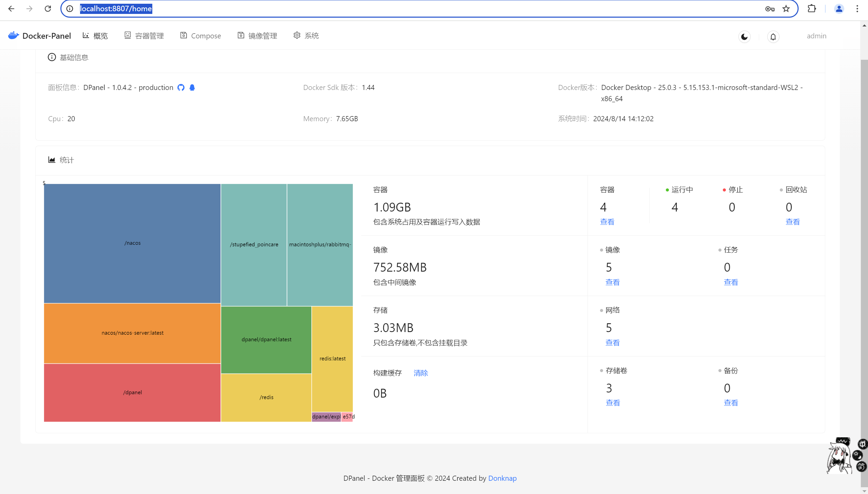Go forward with the browser forward arrow
Viewport: 868px width, 494px height.
coord(30,8)
